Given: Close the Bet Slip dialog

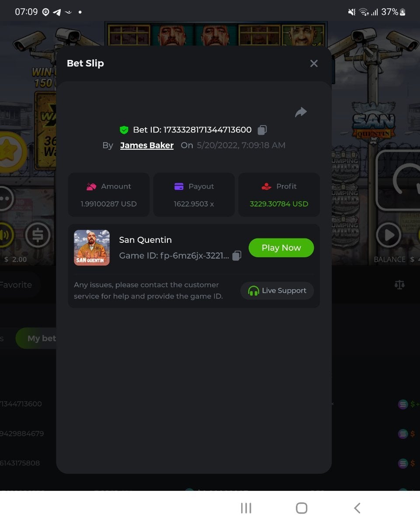Looking at the screenshot, I should coord(314,63).
